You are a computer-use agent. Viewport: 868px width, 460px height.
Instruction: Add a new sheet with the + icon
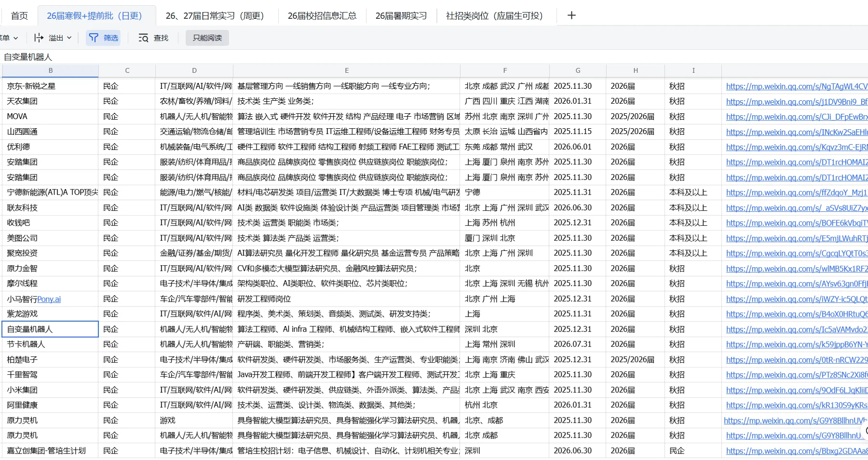point(571,15)
